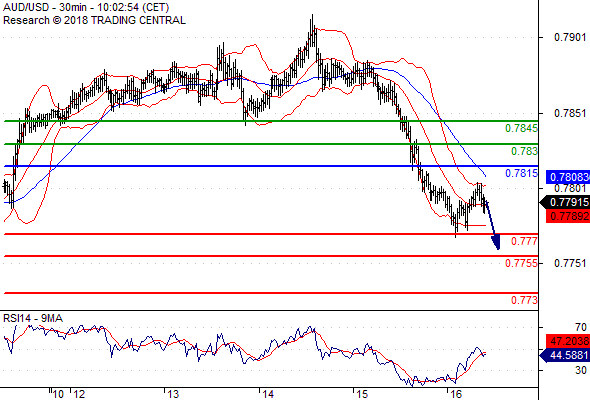The image size is (590, 400).
Task: Click the Research 2018 TRADING CENTRAL text
Action: [94, 20]
